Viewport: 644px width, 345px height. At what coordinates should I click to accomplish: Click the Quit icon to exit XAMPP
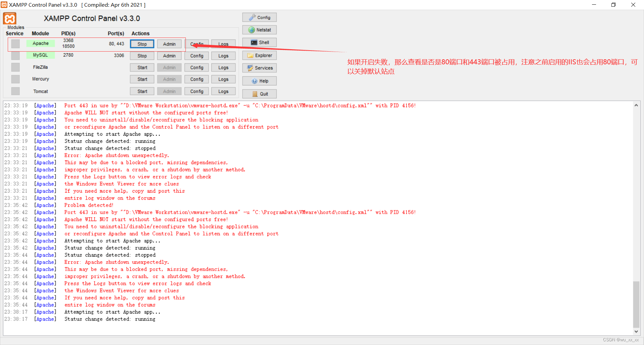pyautogui.click(x=259, y=94)
